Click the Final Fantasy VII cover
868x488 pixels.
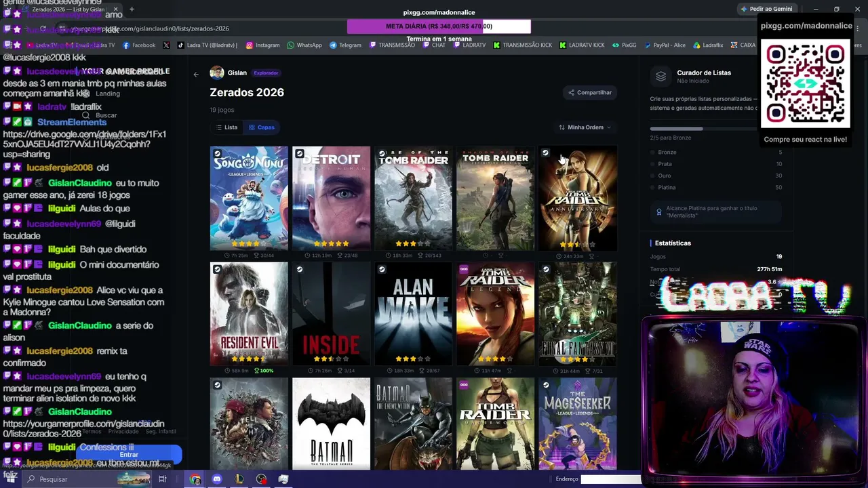click(x=578, y=314)
